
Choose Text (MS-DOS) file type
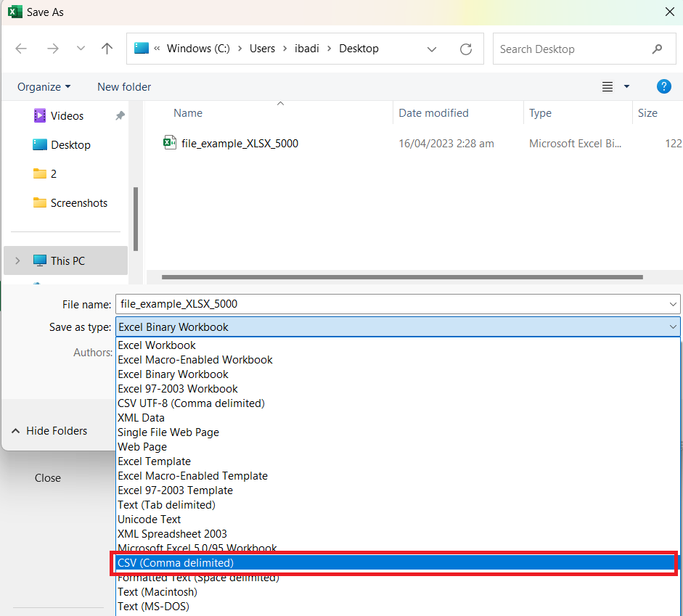[398, 607]
